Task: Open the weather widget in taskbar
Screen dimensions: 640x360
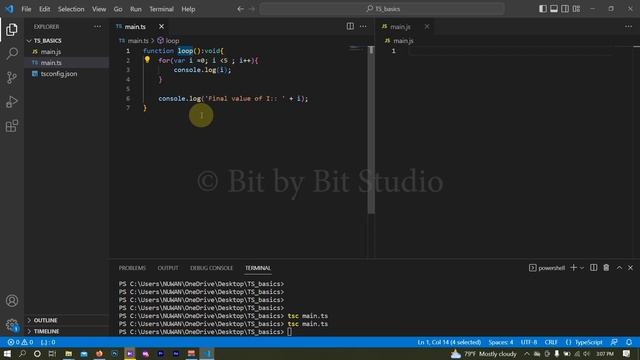Action: pyautogui.click(x=484, y=353)
